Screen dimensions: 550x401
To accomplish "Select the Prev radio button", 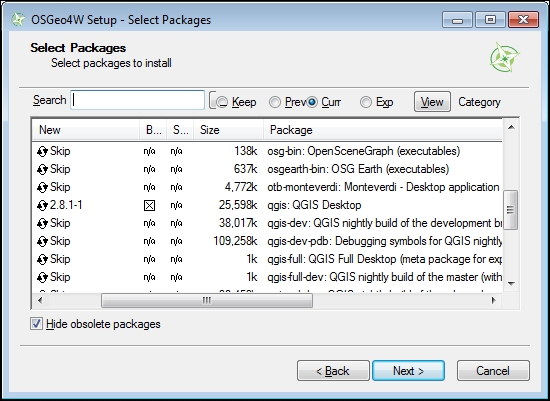I will tap(275, 102).
